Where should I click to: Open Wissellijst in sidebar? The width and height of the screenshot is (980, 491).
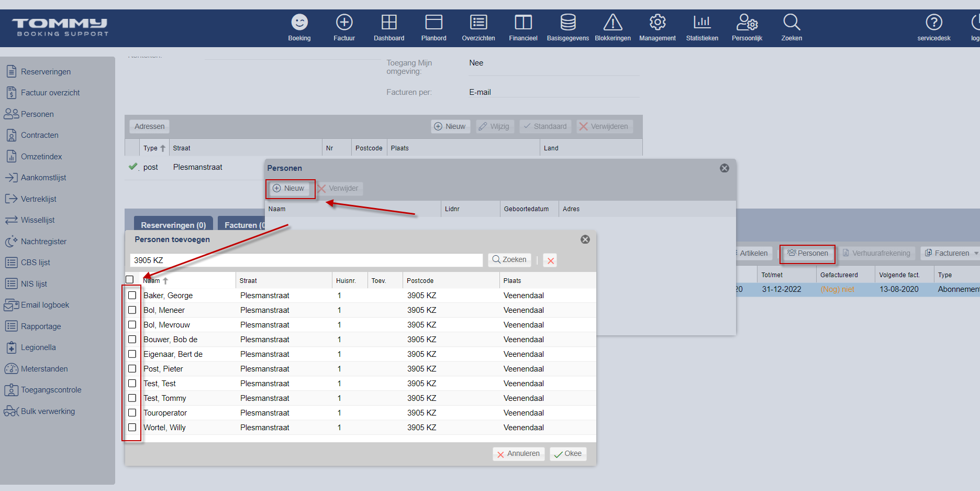[x=38, y=220]
